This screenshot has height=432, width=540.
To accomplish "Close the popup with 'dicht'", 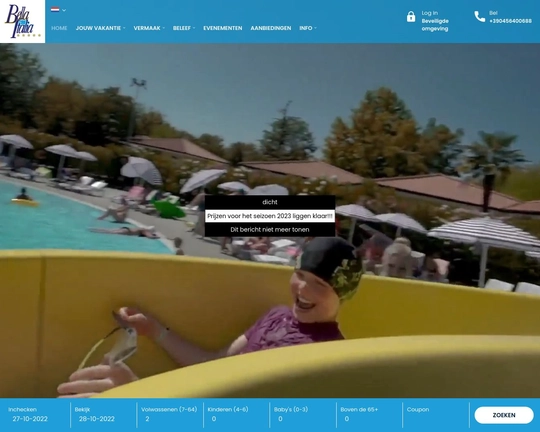I will click(270, 202).
